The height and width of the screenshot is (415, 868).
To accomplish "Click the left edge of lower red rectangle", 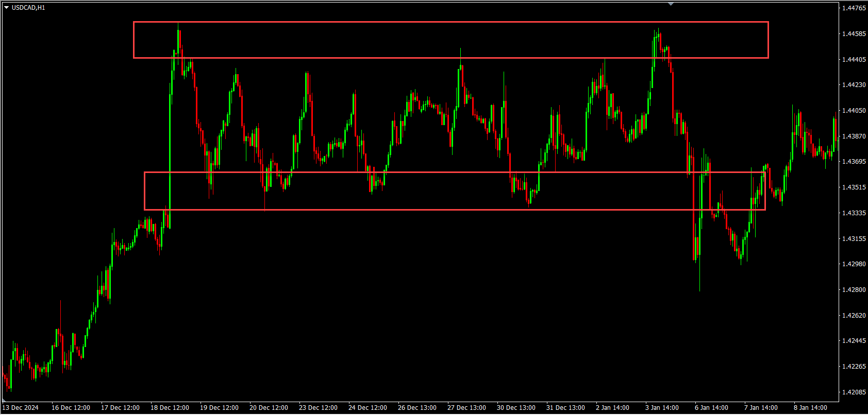I will coord(144,191).
